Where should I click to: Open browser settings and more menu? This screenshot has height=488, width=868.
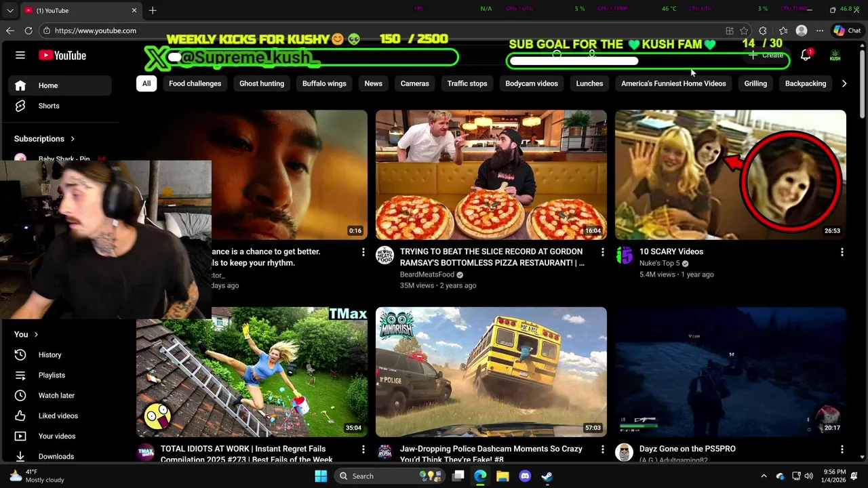[x=820, y=30]
